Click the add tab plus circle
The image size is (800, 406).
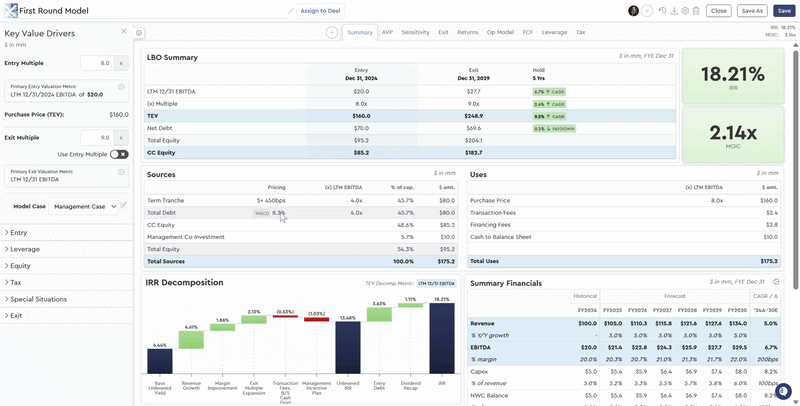pyautogui.click(x=332, y=33)
